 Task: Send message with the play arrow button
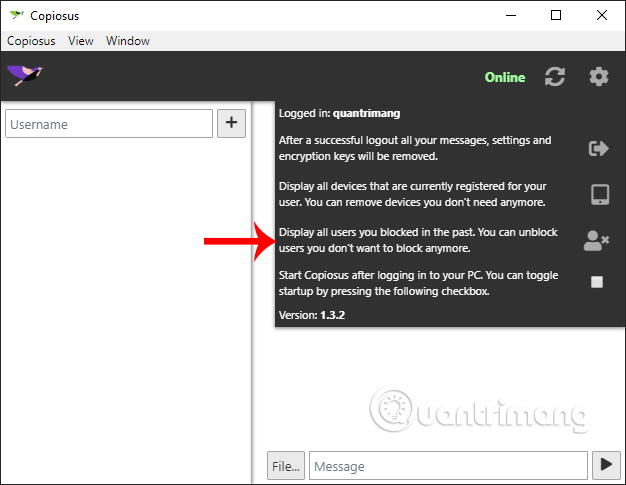[606, 465]
